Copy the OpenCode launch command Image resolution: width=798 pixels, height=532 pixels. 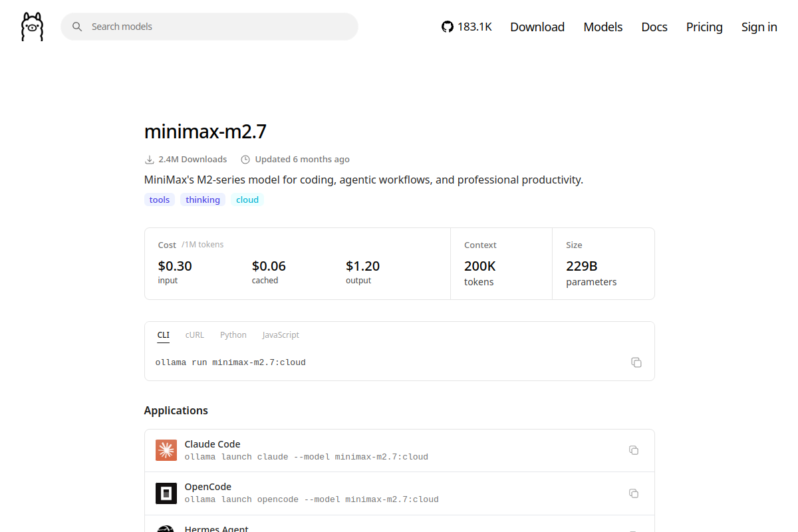634,493
